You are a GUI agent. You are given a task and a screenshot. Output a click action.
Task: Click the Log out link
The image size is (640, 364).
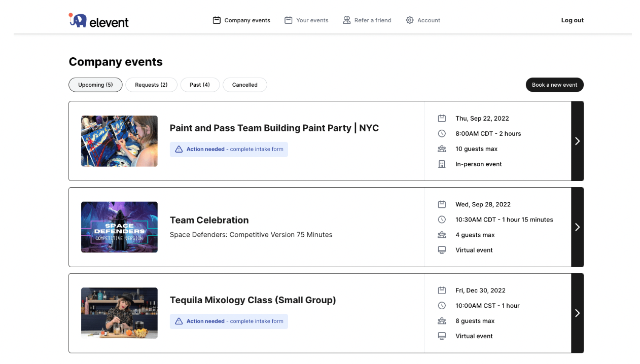point(572,20)
